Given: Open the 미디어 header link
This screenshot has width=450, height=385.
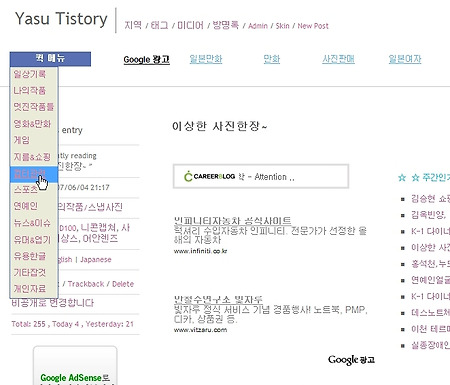Looking at the screenshot, I should [x=190, y=25].
